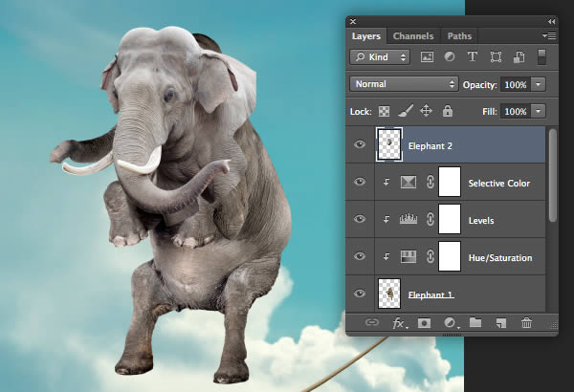Open the fx layer style menu
Screen dimensions: 574x392
[x=399, y=323]
